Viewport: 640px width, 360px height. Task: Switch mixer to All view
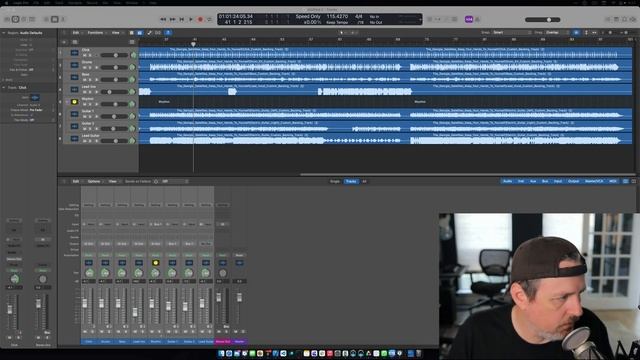tap(364, 181)
